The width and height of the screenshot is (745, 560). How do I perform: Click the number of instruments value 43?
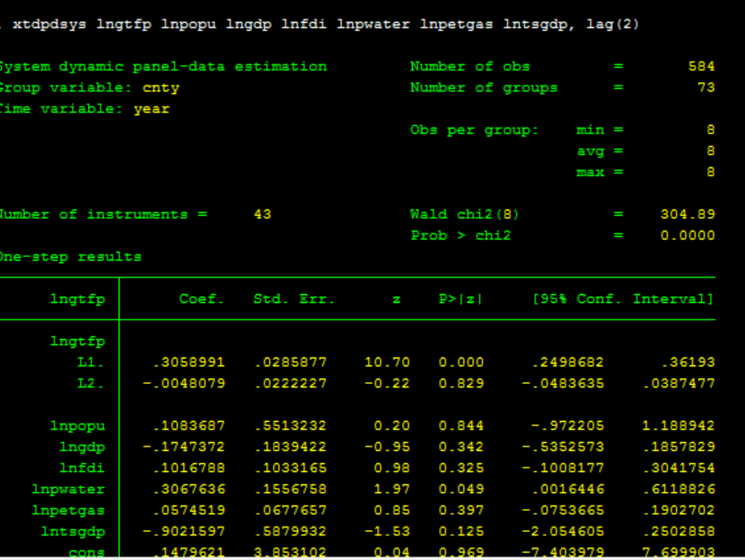tap(262, 214)
